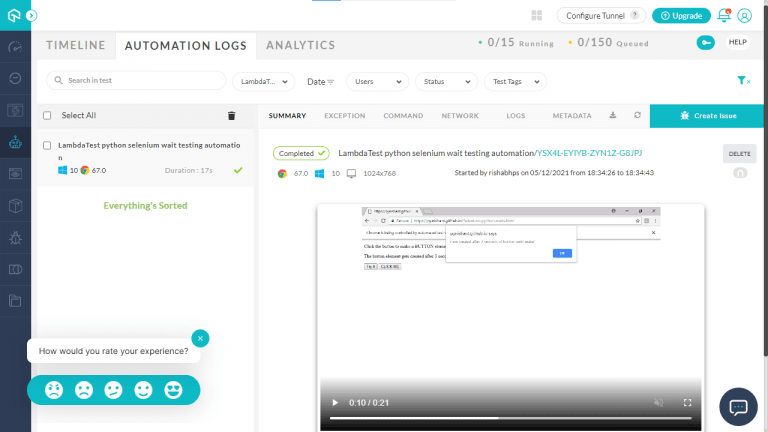Open the chat support widget
This screenshot has height=432, width=768.
click(739, 406)
